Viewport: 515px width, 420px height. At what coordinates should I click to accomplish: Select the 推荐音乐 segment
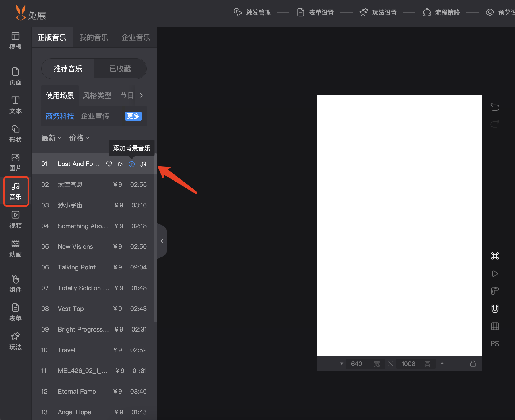68,69
